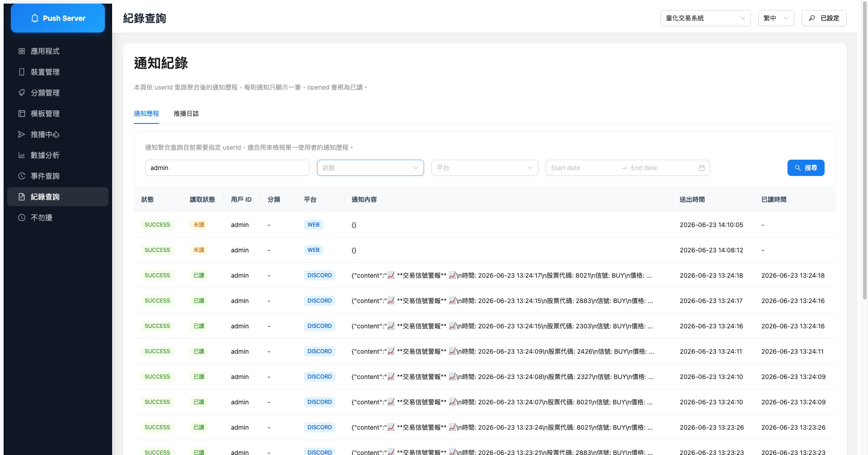Click the 裝置管理 device icon
Screen dimensions: 868x455
pos(21,72)
